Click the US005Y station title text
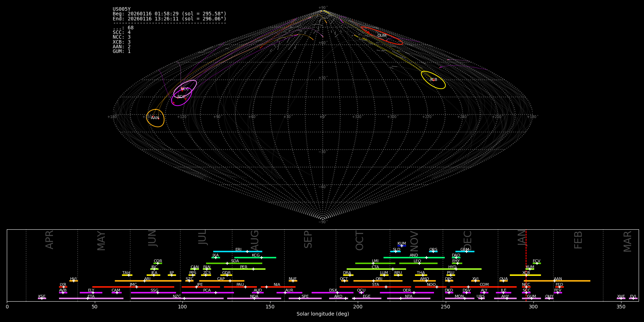 tap(122, 9)
